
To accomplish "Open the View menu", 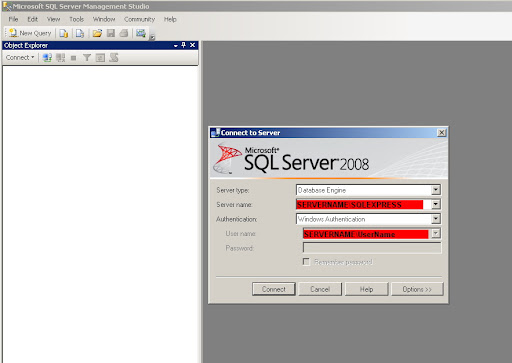I will click(53, 19).
